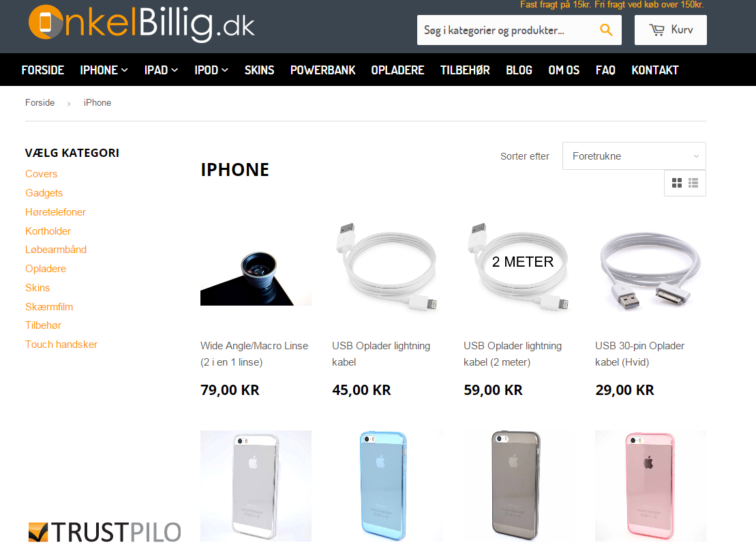Viewport: 756px width, 558px height.
Task: Select the Skærmfilm category link
Action: click(49, 307)
